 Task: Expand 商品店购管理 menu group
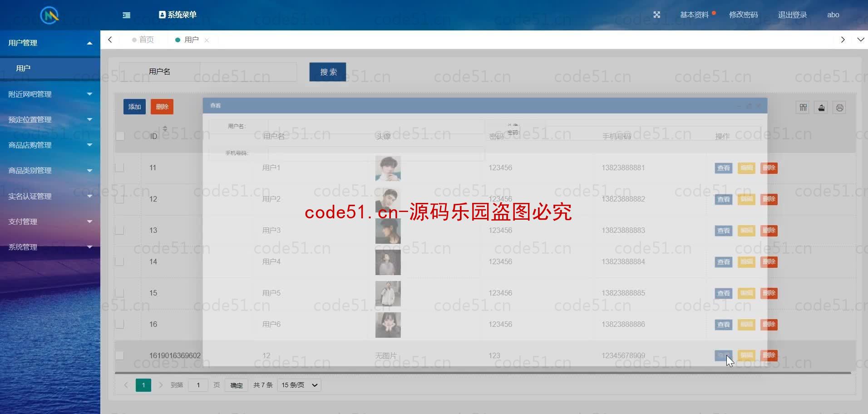50,145
